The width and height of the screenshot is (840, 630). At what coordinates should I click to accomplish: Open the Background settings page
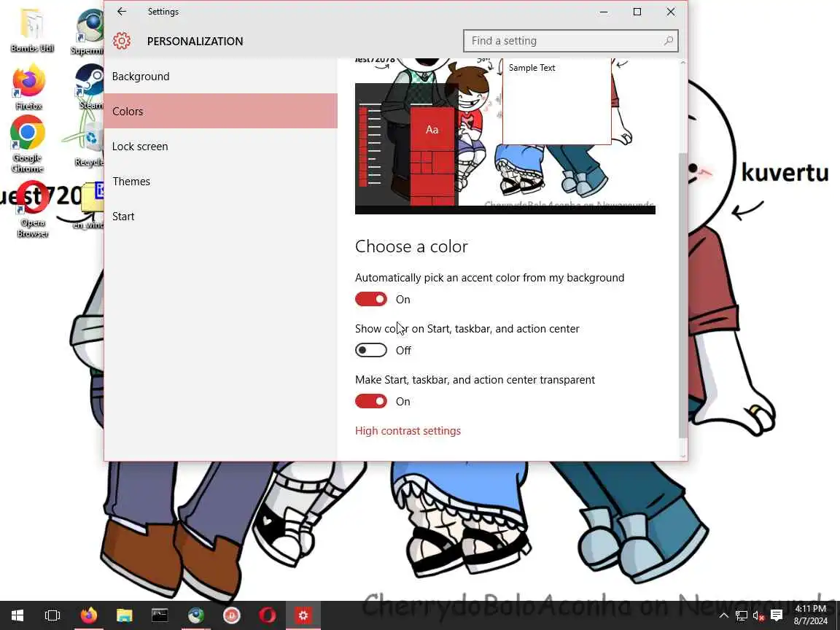pyautogui.click(x=221, y=76)
